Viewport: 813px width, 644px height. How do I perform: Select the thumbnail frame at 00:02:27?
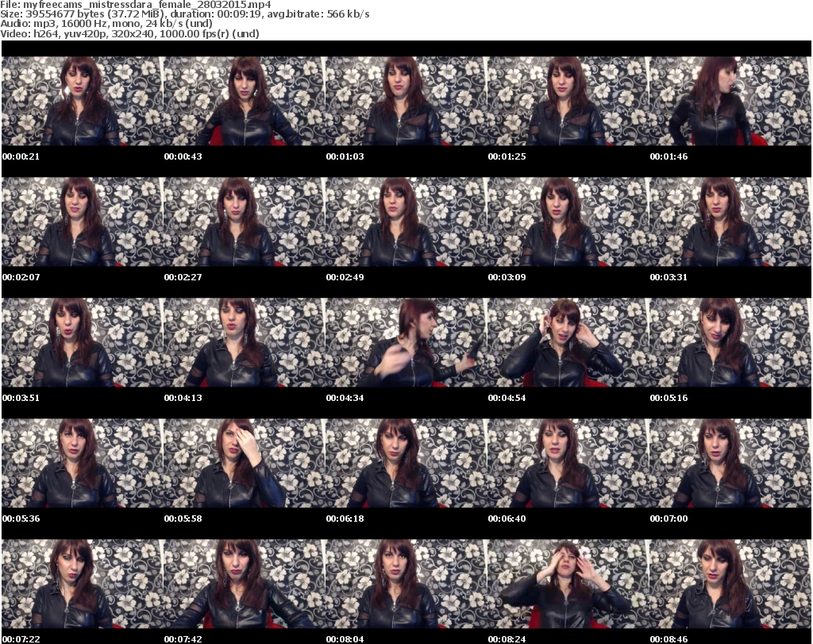pyautogui.click(x=245, y=222)
